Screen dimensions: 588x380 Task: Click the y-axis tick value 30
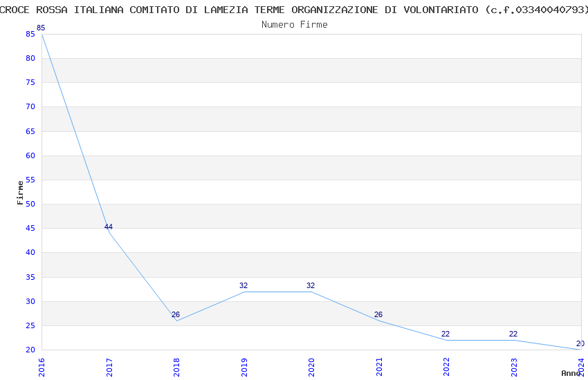(30, 301)
